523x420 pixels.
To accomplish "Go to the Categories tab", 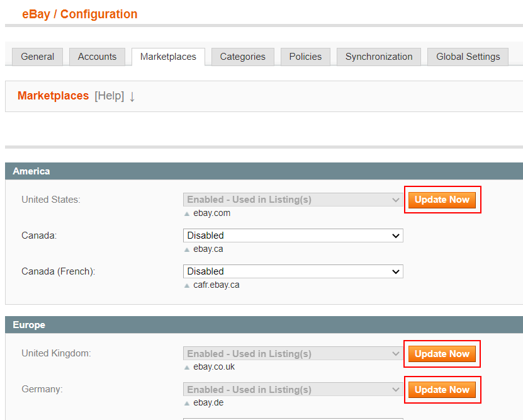I will click(x=242, y=57).
